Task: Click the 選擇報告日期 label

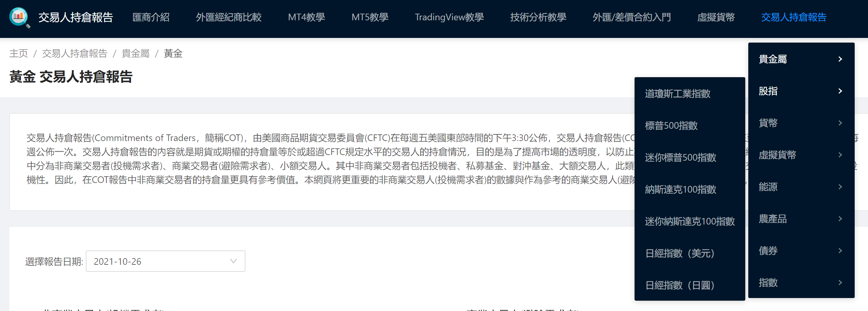Action: coord(54,261)
